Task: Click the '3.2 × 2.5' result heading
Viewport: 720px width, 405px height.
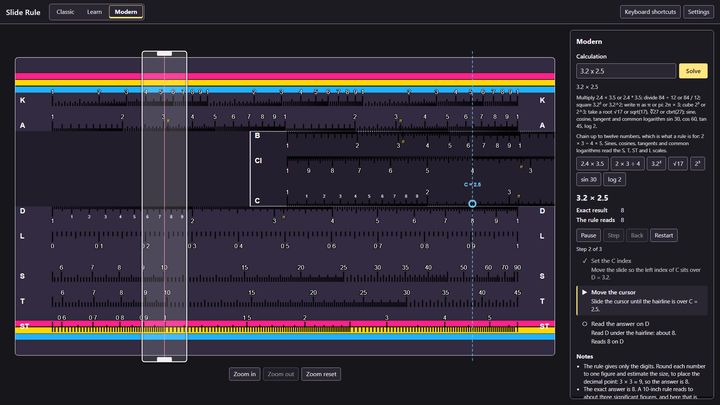Action: tap(592, 198)
